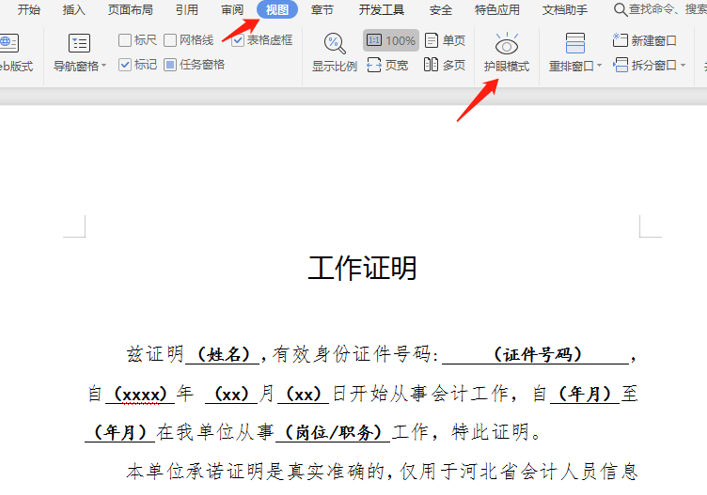Select the 特色应用 tab
707x495 pixels.
497,9
